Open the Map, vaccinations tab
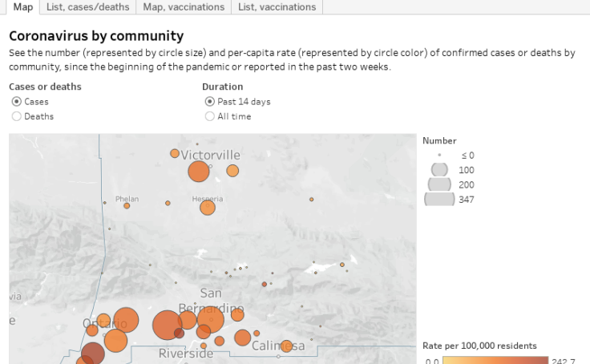Image resolution: width=590 pixels, height=364 pixels. tap(184, 7)
